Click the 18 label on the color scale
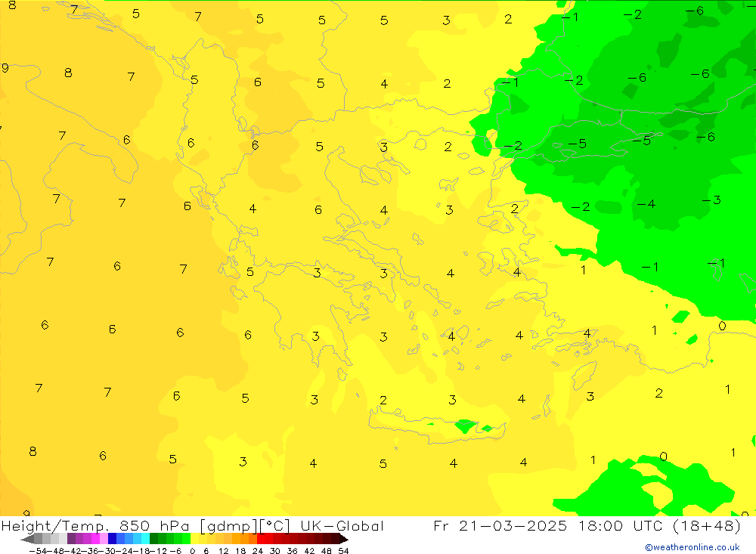756x554 pixels. 240,551
